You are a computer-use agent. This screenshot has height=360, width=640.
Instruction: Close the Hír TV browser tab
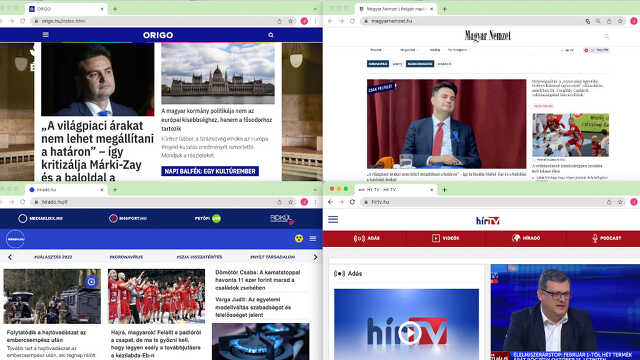pyautogui.click(x=431, y=190)
